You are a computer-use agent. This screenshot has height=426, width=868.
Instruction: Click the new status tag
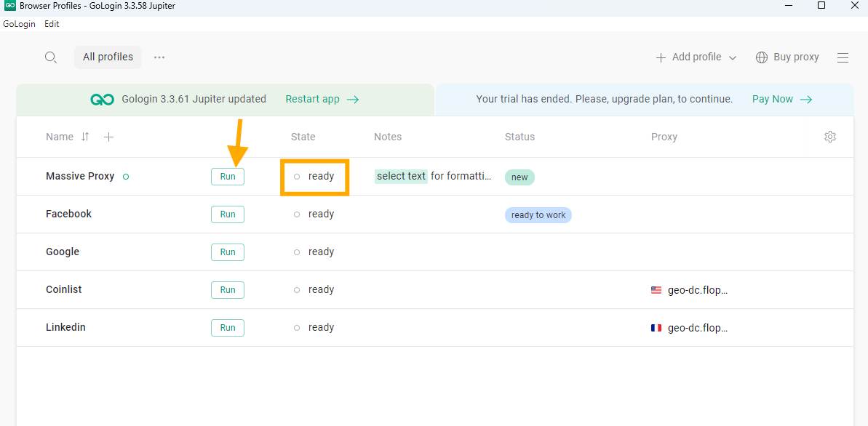pos(519,177)
